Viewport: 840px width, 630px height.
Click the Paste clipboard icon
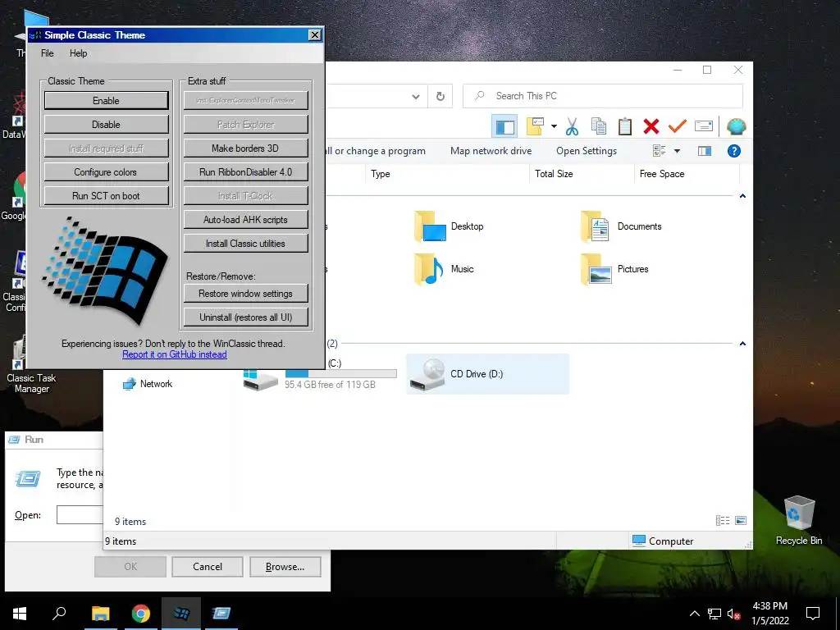click(x=624, y=126)
